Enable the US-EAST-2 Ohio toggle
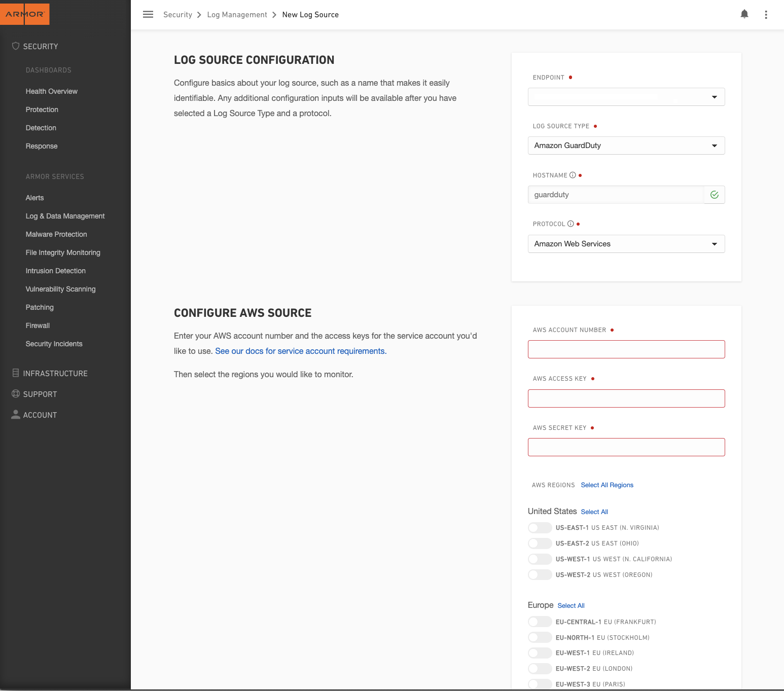Viewport: 784px width, 691px height. coord(540,543)
